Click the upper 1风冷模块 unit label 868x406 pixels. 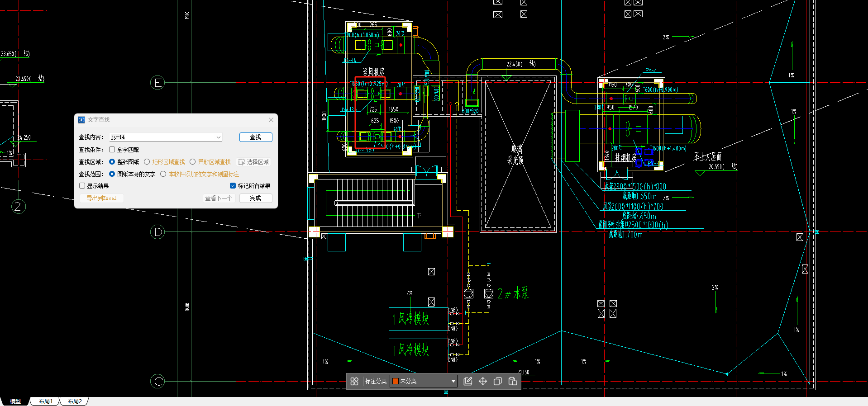[411, 319]
